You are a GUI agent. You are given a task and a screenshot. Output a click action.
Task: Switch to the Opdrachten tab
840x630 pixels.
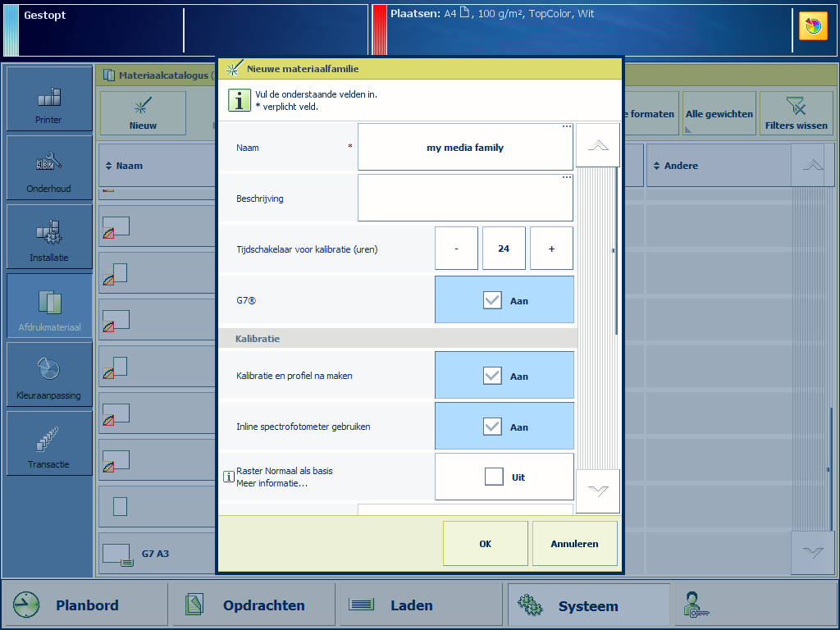[x=255, y=605]
